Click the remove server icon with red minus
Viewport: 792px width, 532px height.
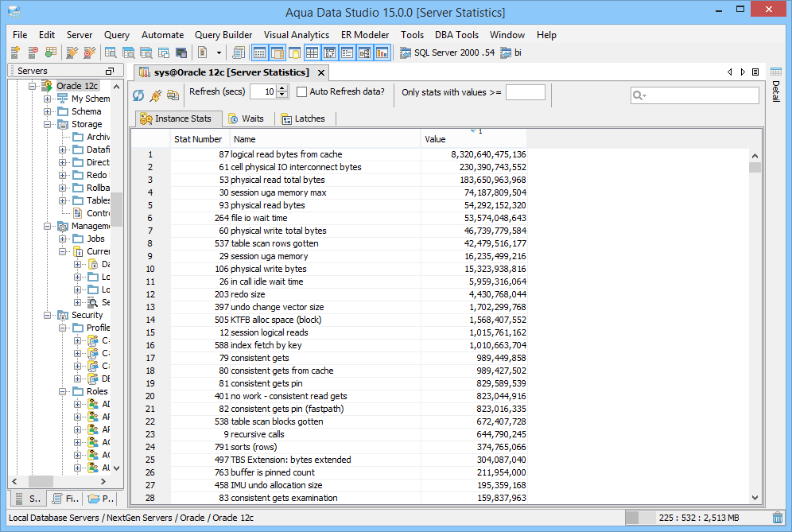point(33,52)
